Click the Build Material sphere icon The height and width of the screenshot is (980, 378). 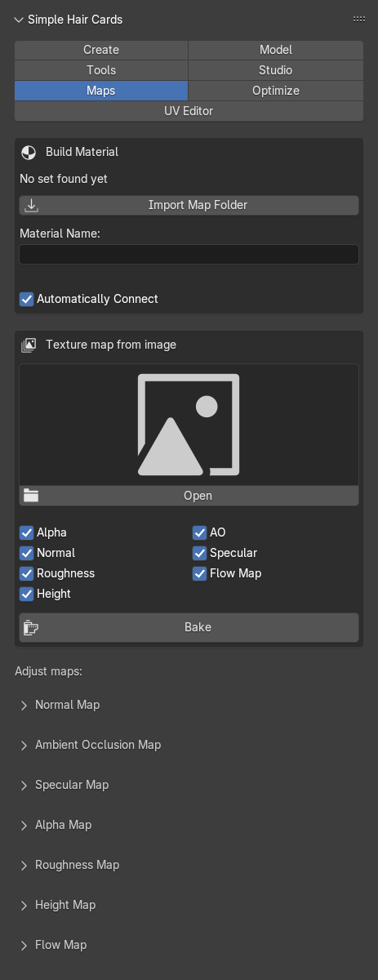point(29,152)
